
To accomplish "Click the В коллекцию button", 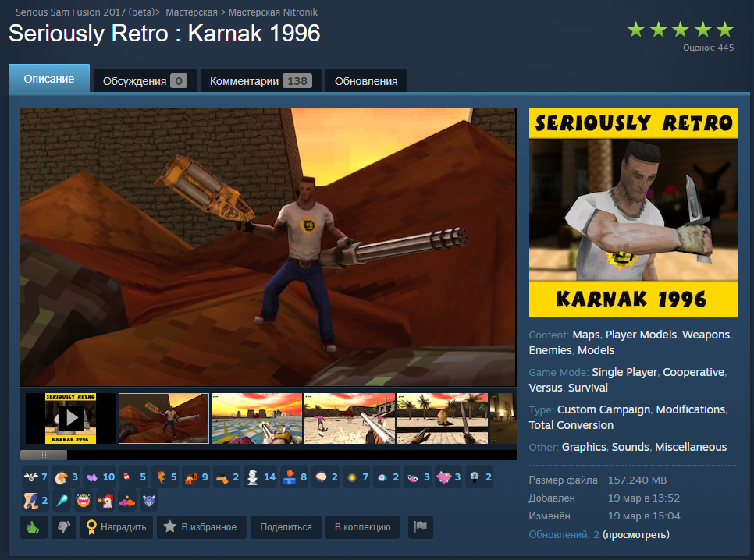I will point(363,527).
